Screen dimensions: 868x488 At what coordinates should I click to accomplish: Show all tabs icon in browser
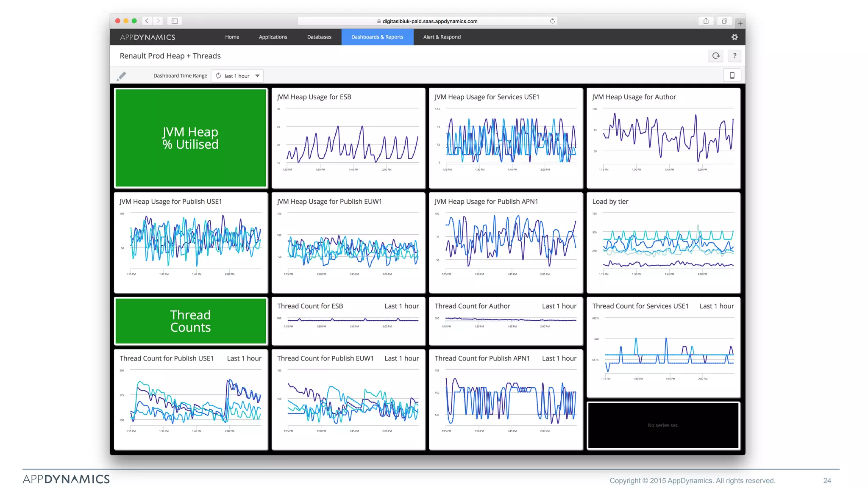725,21
